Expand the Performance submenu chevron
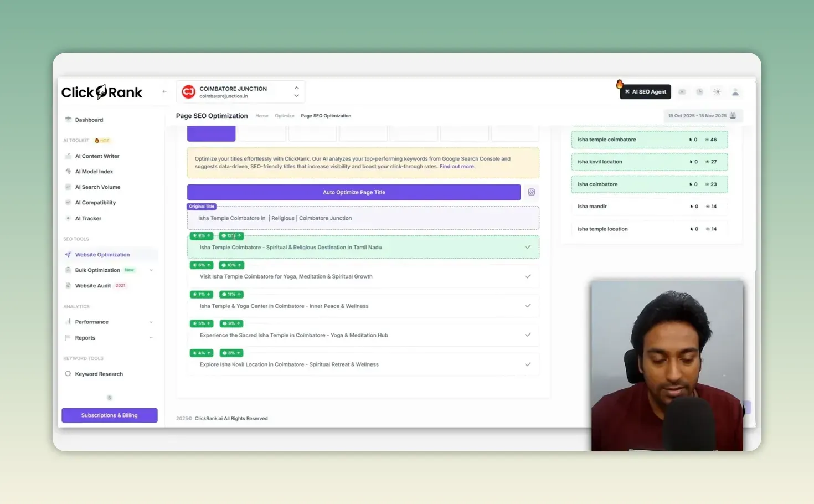 point(151,322)
